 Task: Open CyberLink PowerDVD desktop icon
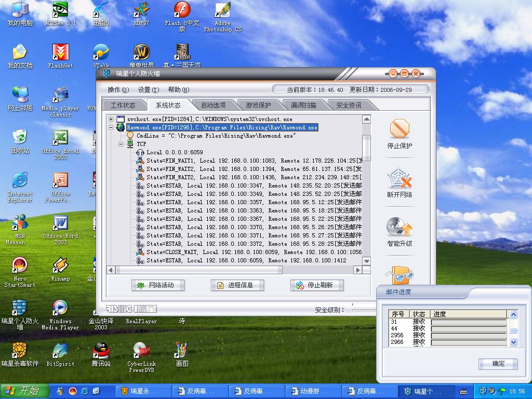click(x=141, y=357)
